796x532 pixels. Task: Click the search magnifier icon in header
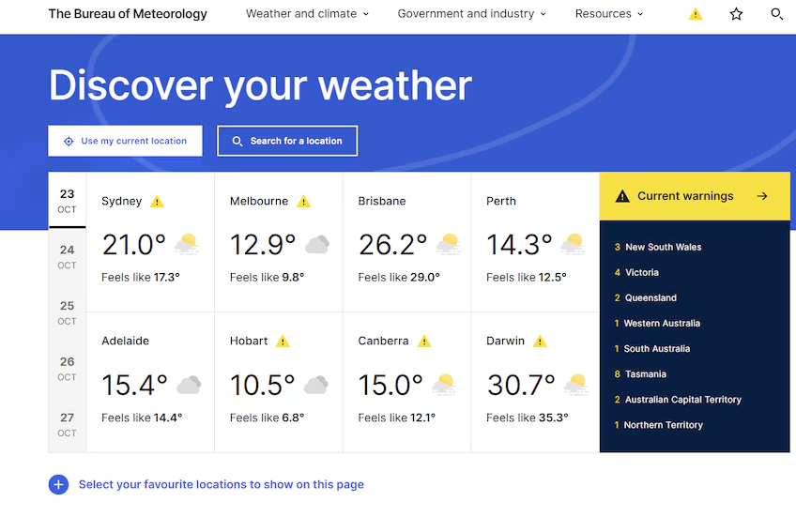tap(776, 14)
